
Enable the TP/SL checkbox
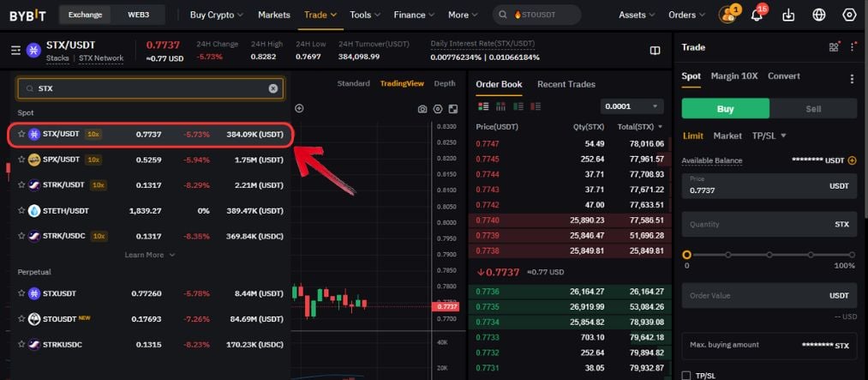(x=686, y=376)
